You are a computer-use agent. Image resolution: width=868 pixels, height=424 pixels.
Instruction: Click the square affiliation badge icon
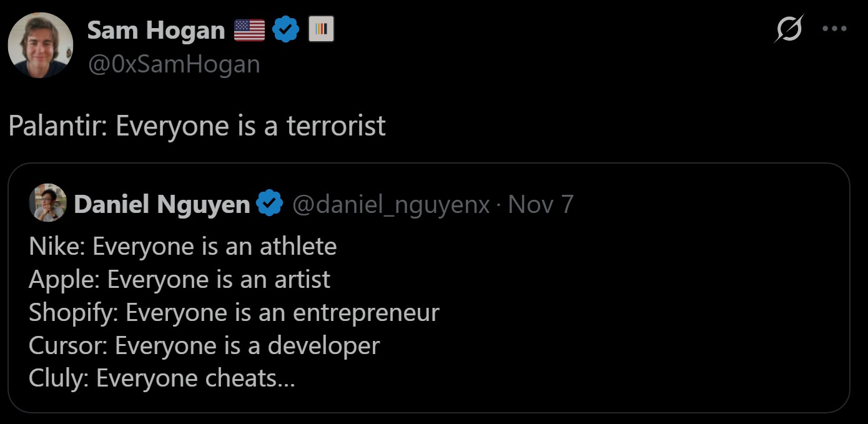click(321, 29)
